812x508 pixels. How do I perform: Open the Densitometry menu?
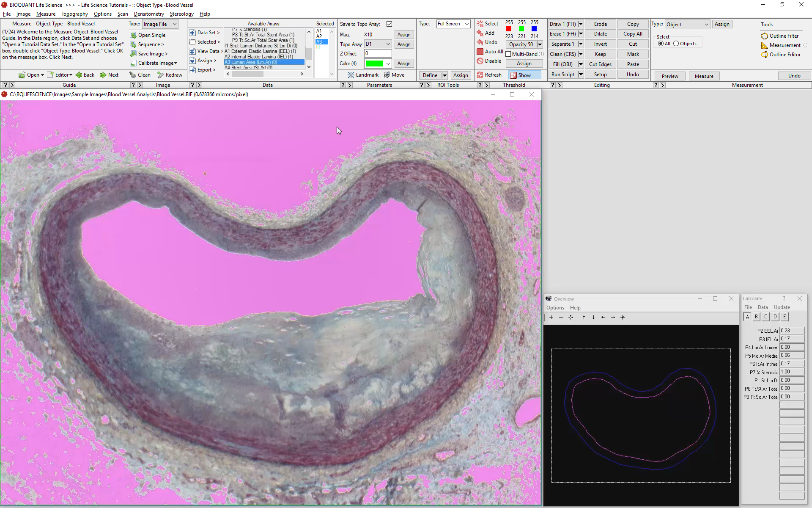(149, 14)
